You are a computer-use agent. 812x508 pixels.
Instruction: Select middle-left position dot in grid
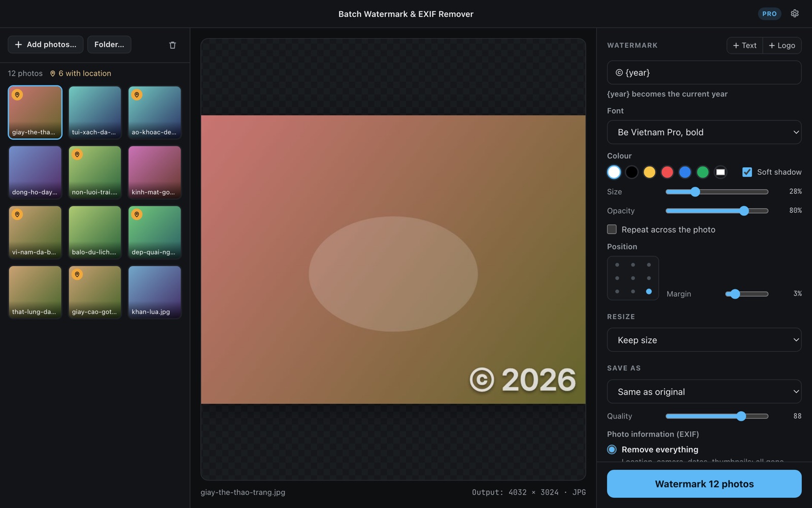tap(617, 278)
